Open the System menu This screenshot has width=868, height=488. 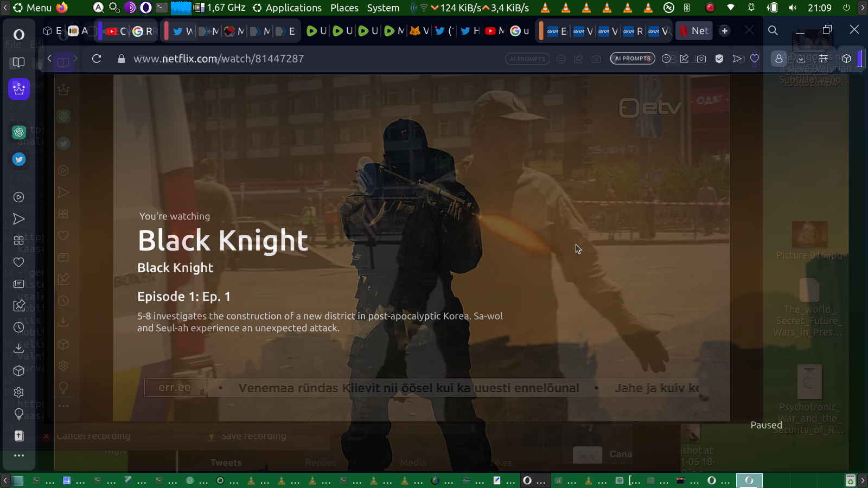(383, 8)
